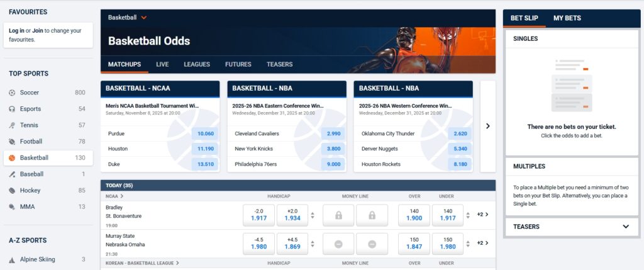
Task: Select Houston Rockets odds 8.180
Action: pyautogui.click(x=460, y=164)
